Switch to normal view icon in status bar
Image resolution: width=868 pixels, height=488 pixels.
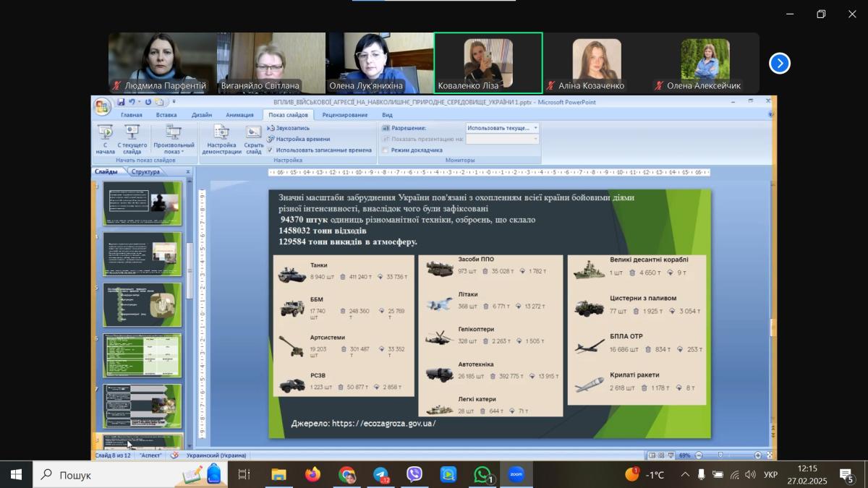click(652, 455)
